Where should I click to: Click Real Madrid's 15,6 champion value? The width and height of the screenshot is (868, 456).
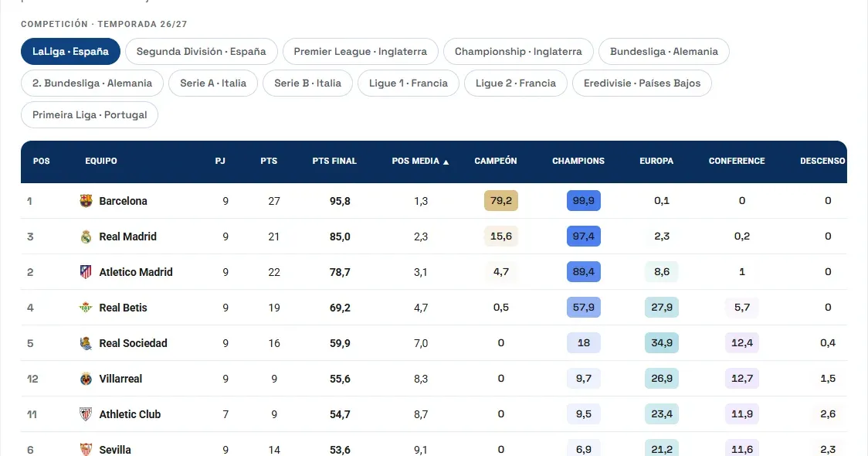501,236
